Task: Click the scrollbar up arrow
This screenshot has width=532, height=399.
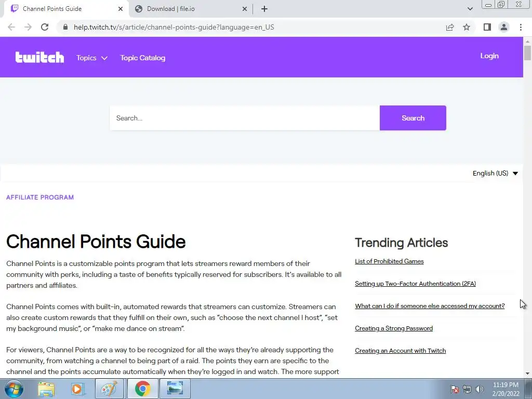Action: tap(527, 41)
